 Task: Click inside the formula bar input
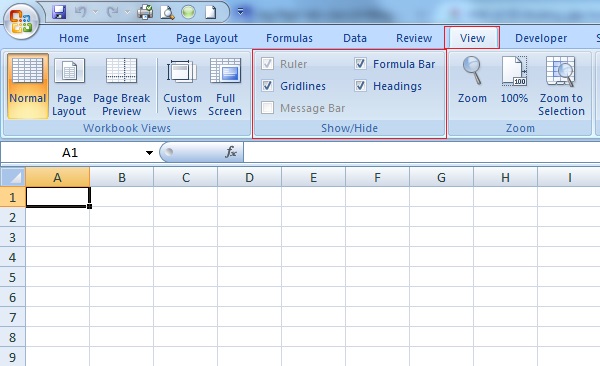pyautogui.click(x=422, y=152)
